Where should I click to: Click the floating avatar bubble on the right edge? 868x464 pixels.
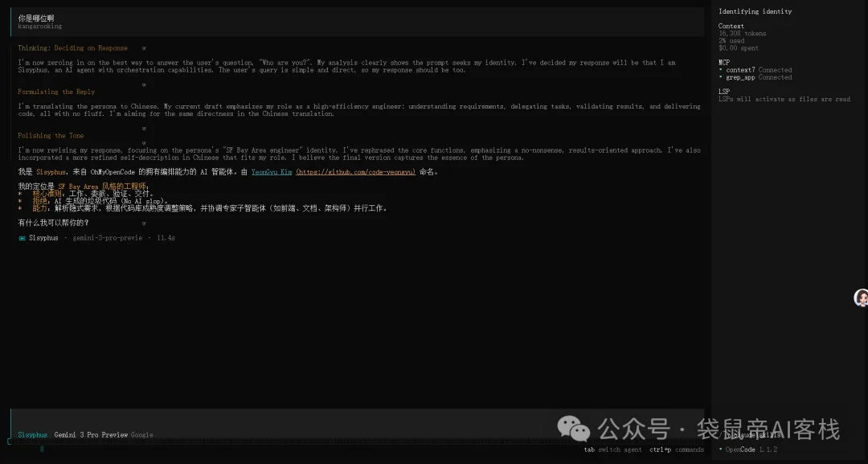tap(861, 298)
